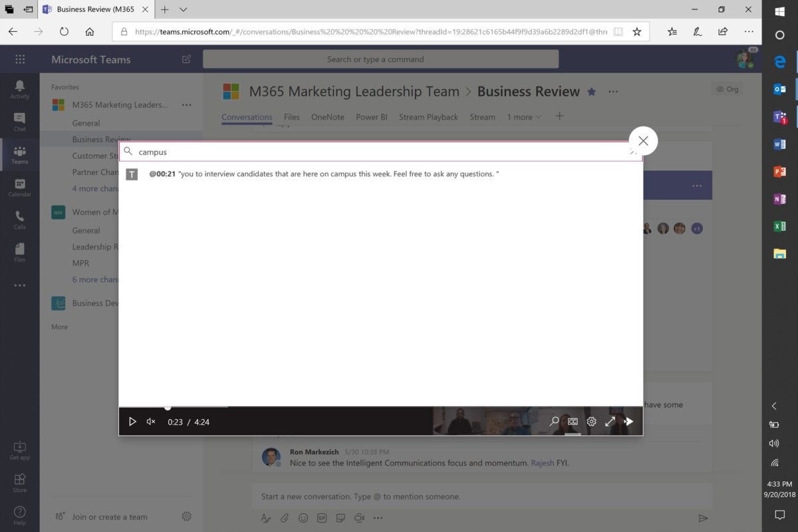
Task: Open Chat from the Teams left rail
Action: (x=19, y=121)
